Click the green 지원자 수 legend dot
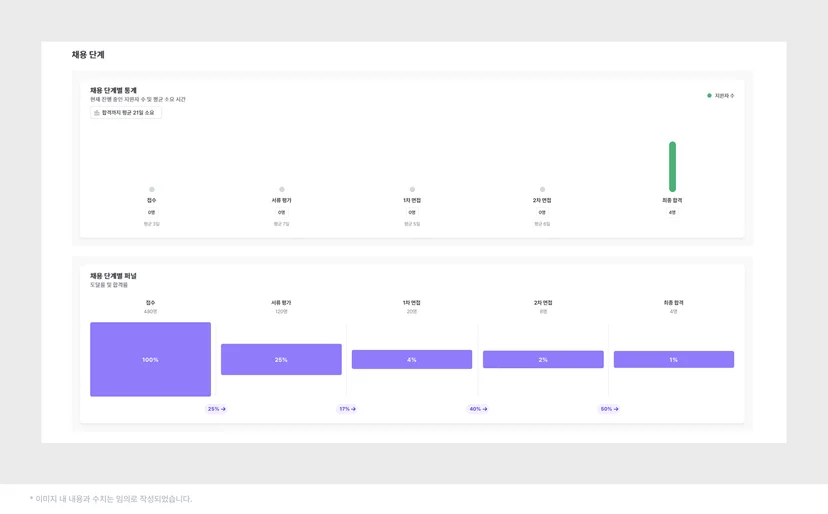Image resolution: width=828 pixels, height=514 pixels. tap(709, 96)
